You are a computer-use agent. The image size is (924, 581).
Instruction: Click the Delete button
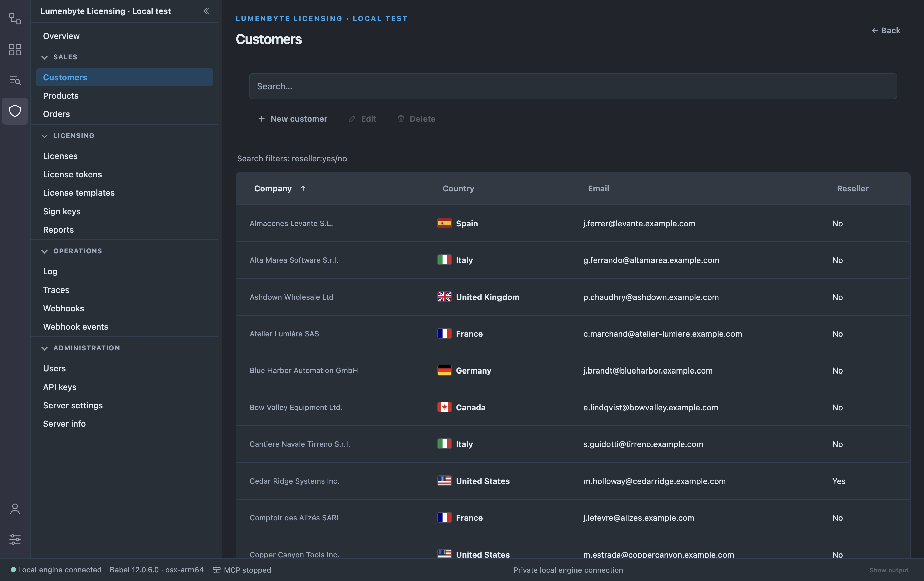416,119
